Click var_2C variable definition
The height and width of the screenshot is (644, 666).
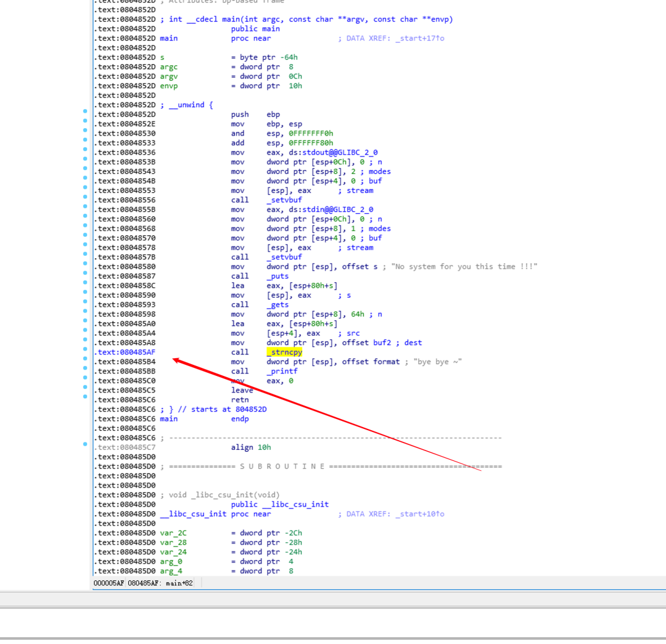[231, 533]
